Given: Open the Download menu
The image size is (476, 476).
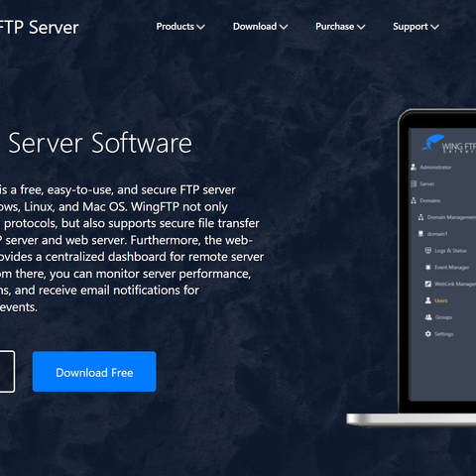Looking at the screenshot, I should [x=260, y=27].
